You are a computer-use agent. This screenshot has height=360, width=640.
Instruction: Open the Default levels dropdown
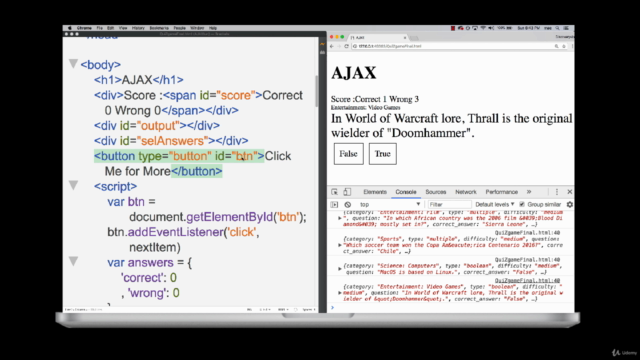494,204
